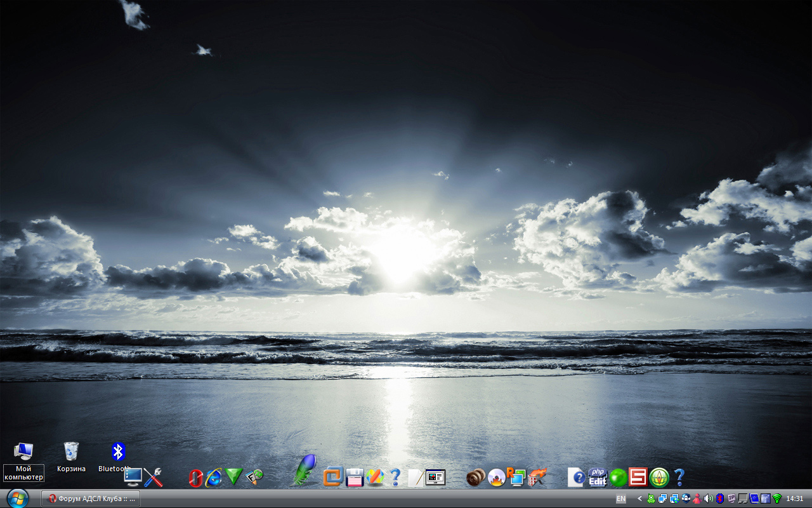This screenshot has height=508, width=812.
Task: Click the volume speaker tray icon
Action: (x=709, y=498)
